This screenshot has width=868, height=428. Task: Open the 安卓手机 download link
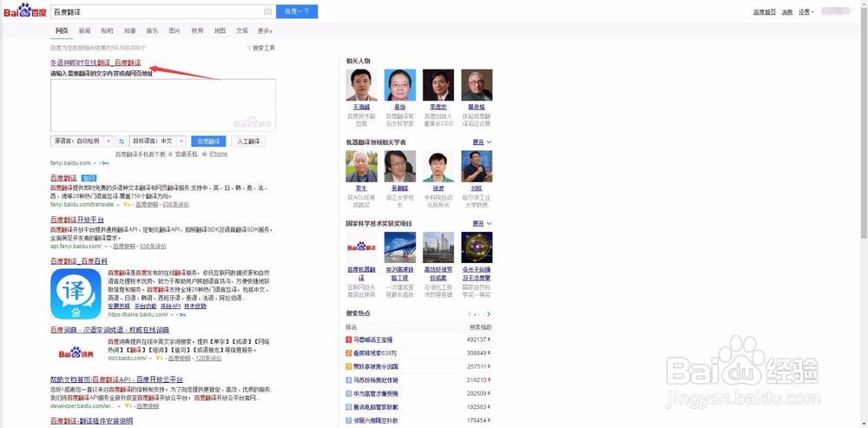[x=186, y=154]
